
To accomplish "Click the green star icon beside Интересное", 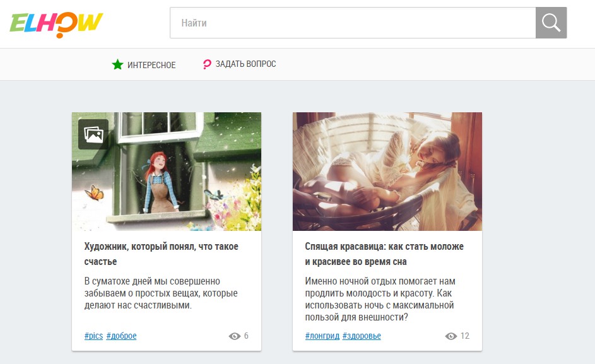I will point(117,64).
